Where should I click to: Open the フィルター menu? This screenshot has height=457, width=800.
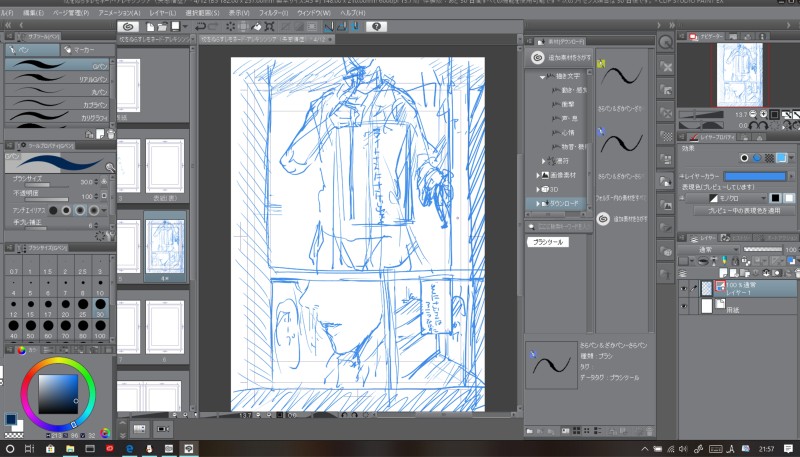click(273, 12)
